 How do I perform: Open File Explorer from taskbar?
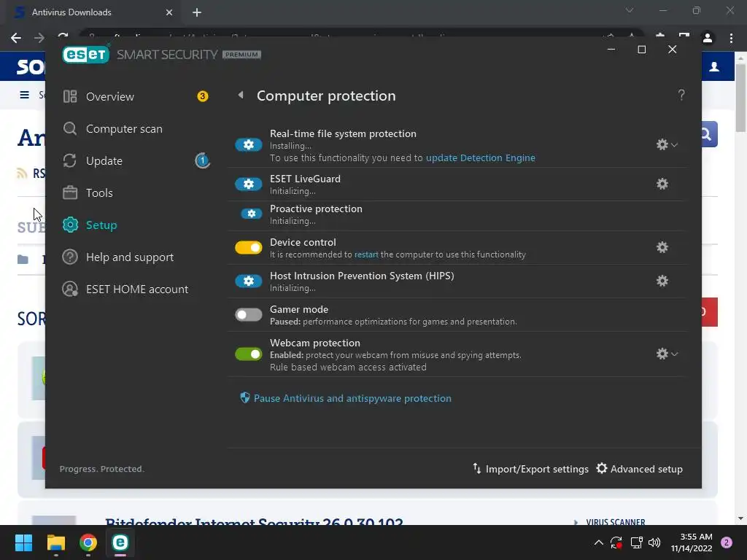(x=55, y=542)
